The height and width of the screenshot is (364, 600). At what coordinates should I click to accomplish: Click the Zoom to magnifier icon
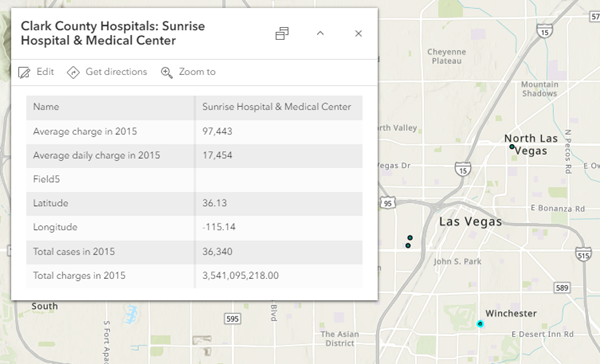166,72
